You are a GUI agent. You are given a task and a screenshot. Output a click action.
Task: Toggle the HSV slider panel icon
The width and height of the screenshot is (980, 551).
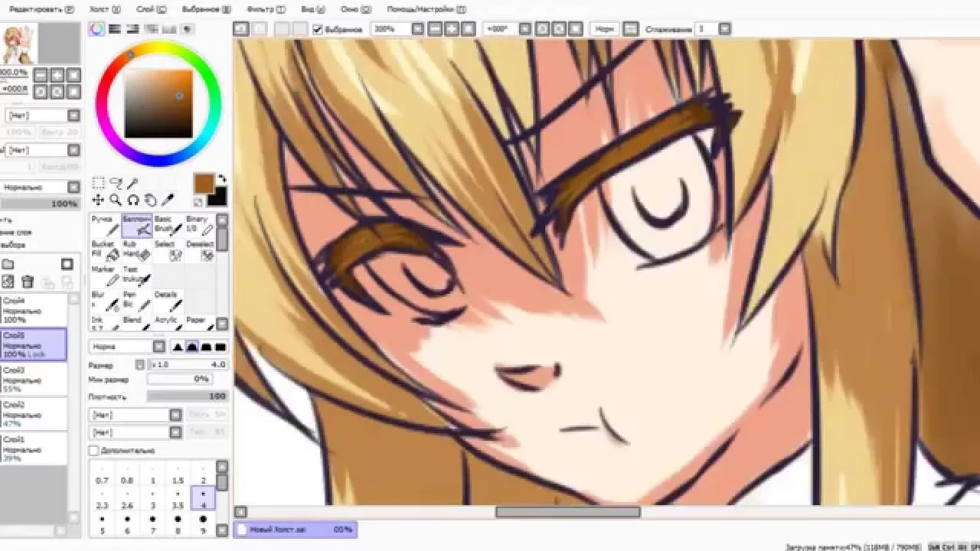click(x=133, y=29)
